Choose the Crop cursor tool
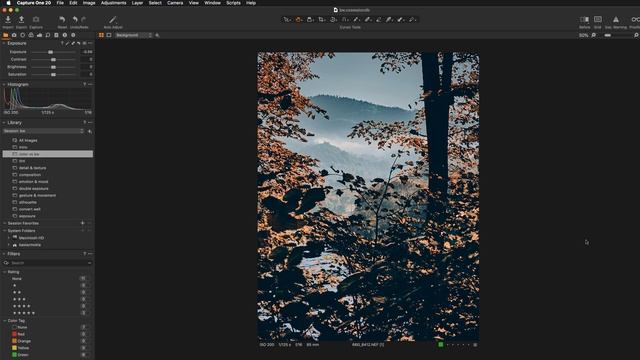Image resolution: width=640 pixels, height=360 pixels. (x=322, y=20)
